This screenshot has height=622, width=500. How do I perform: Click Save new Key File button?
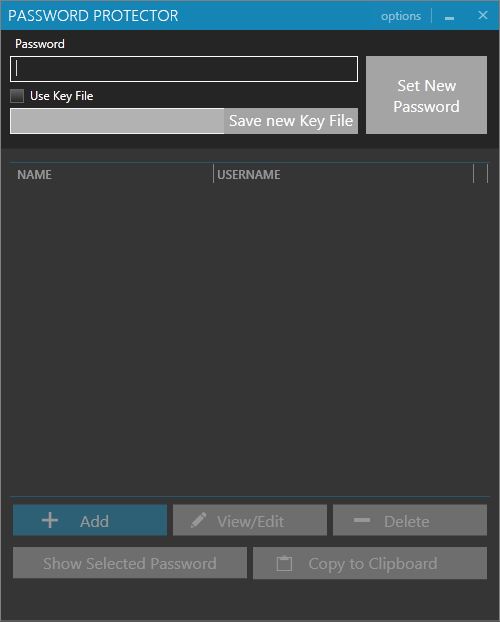[291, 121]
